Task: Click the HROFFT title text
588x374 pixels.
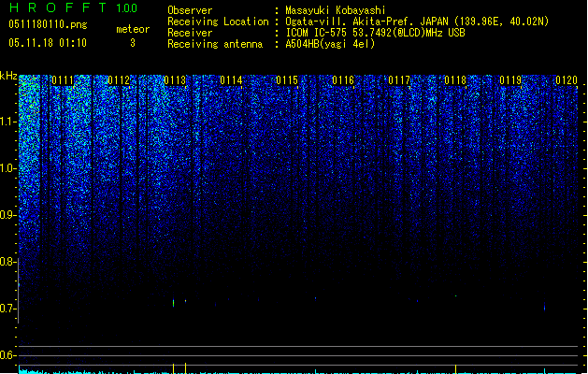Action: coord(58,7)
